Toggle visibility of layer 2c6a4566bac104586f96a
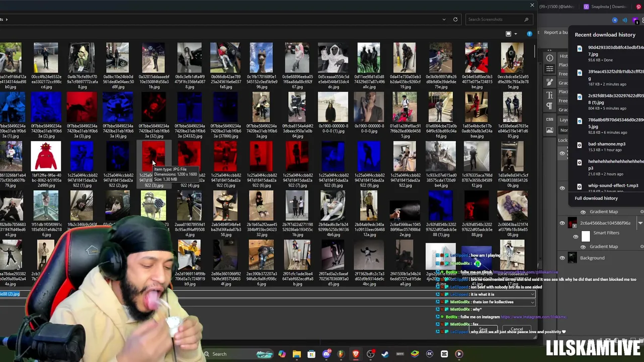The image size is (644, 362). pyautogui.click(x=562, y=223)
